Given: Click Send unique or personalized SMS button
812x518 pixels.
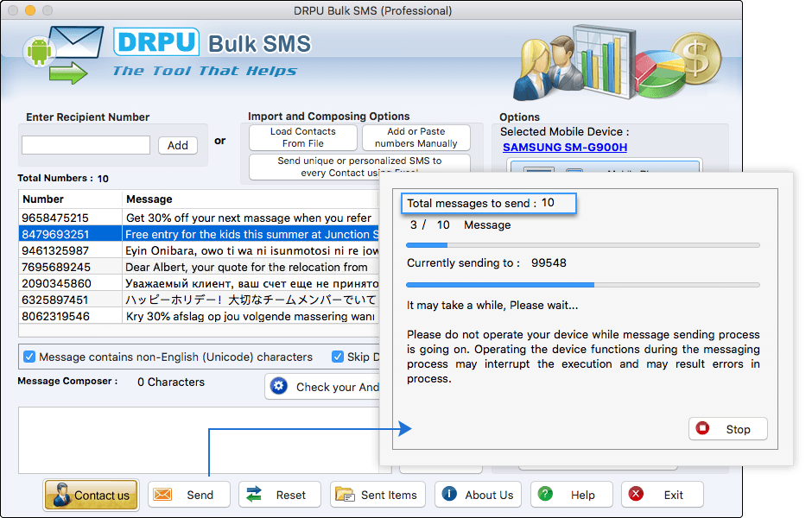Looking at the screenshot, I should pos(359,167).
